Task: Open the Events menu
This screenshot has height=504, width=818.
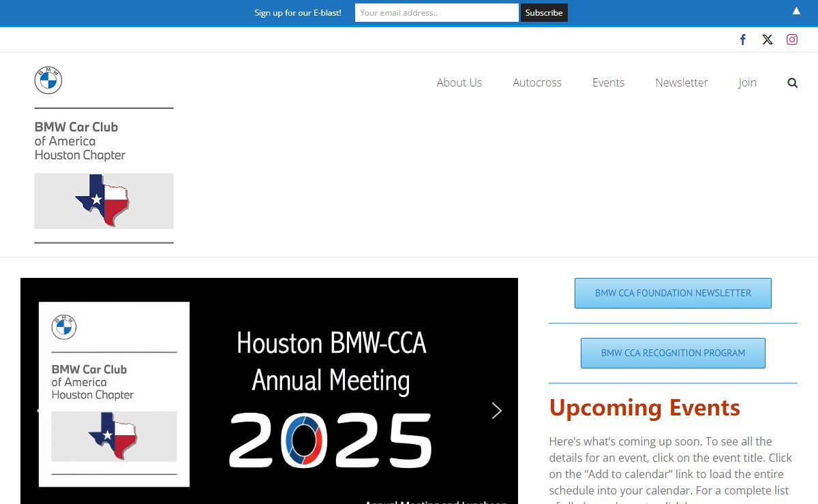Action: click(608, 82)
